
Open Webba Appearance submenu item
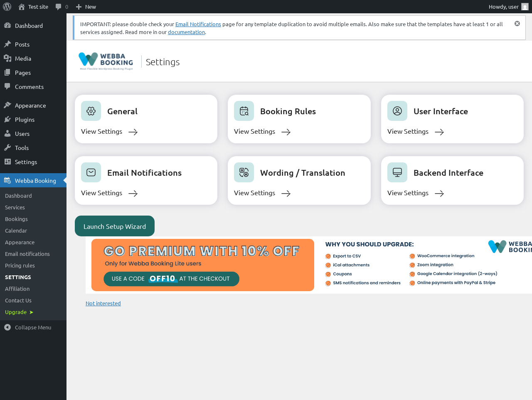[x=20, y=242]
